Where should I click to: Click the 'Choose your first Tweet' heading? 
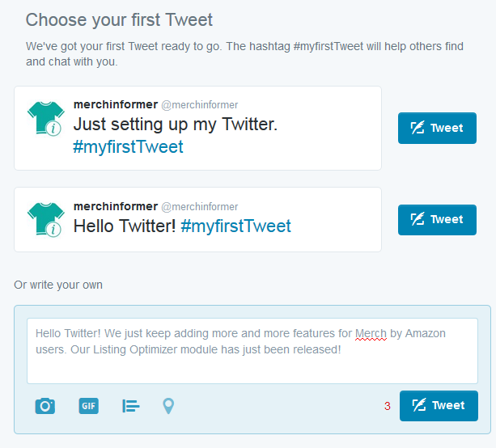tap(119, 20)
